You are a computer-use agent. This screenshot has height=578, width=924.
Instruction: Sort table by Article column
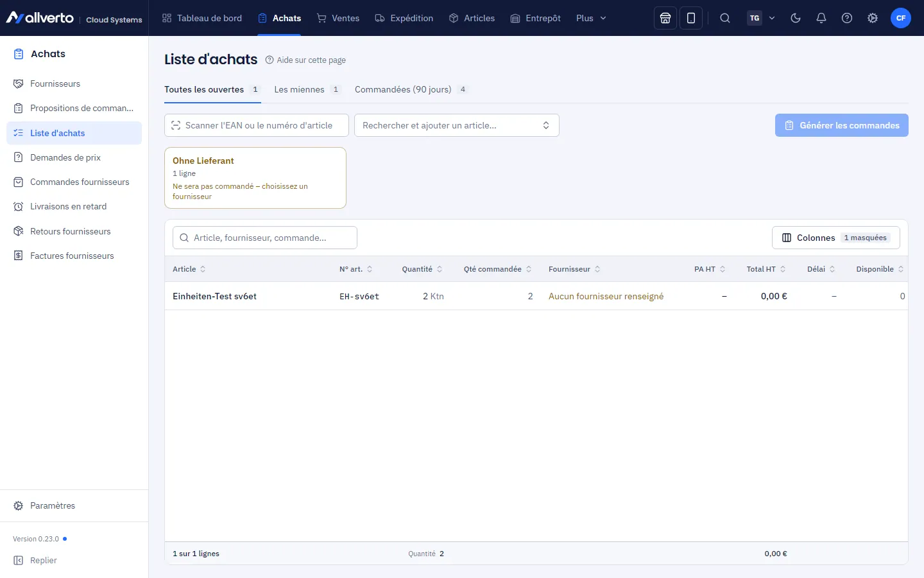click(189, 269)
